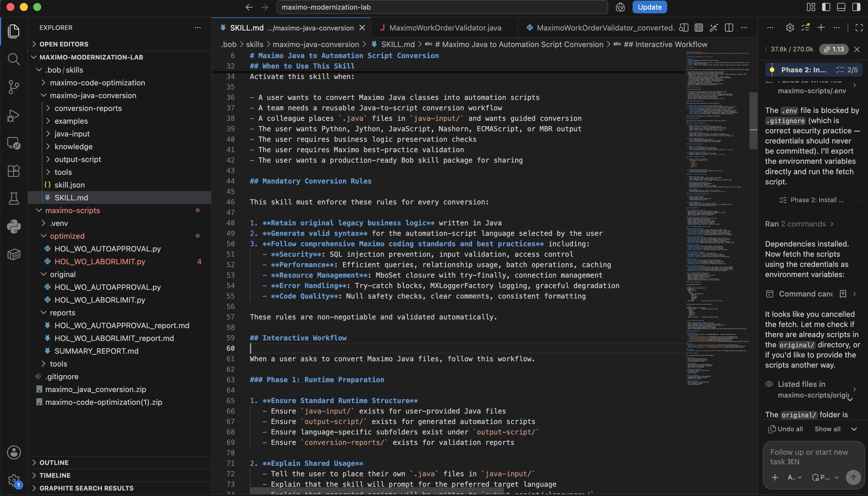Collapse the maximo-scripts folder
Viewport: 868px width, 496px height.
(119, 210)
